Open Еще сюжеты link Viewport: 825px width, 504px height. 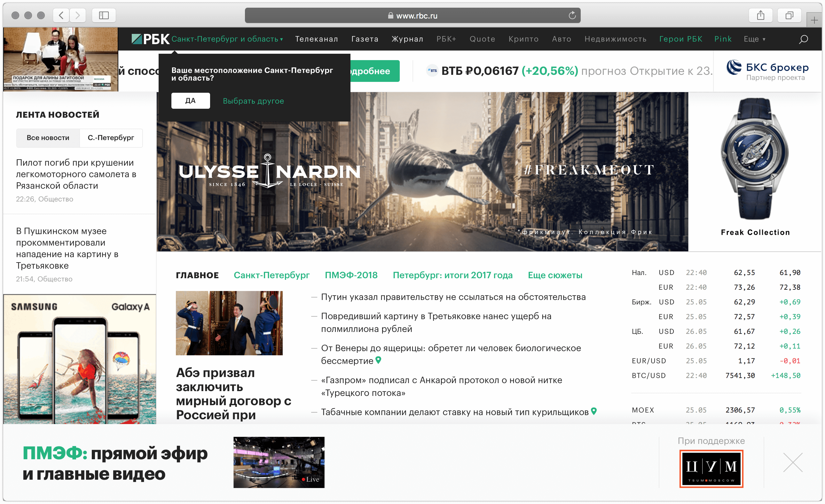pos(555,275)
